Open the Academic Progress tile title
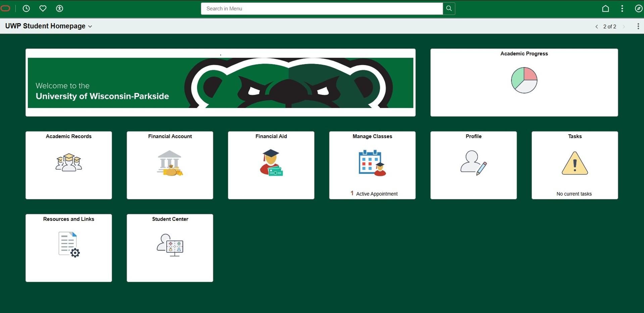This screenshot has height=313, width=644. (x=524, y=54)
